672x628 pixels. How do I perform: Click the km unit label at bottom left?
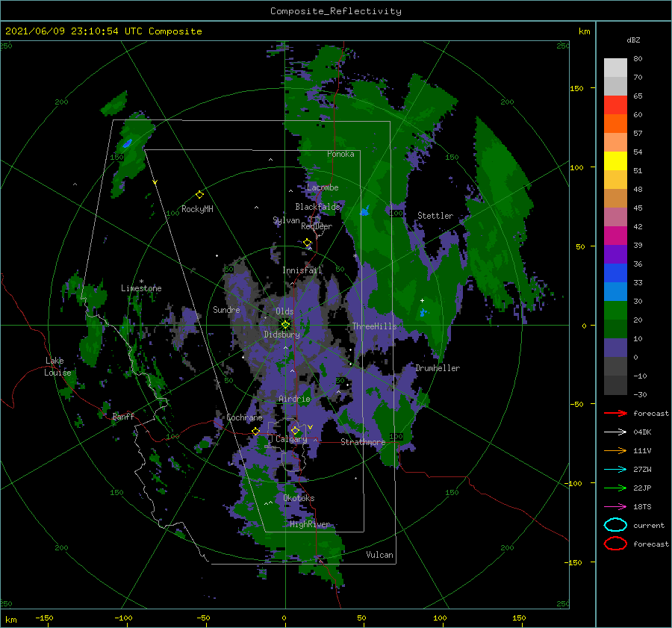point(10,620)
